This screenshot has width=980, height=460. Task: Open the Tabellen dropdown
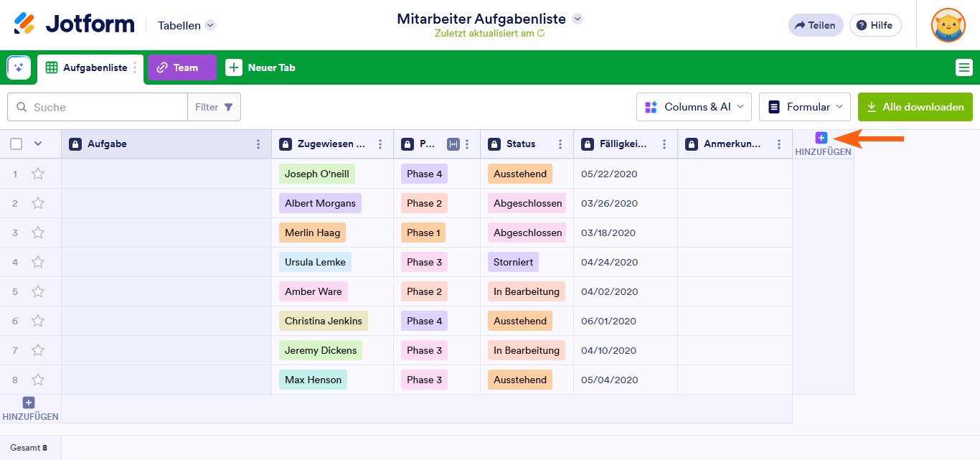click(185, 24)
